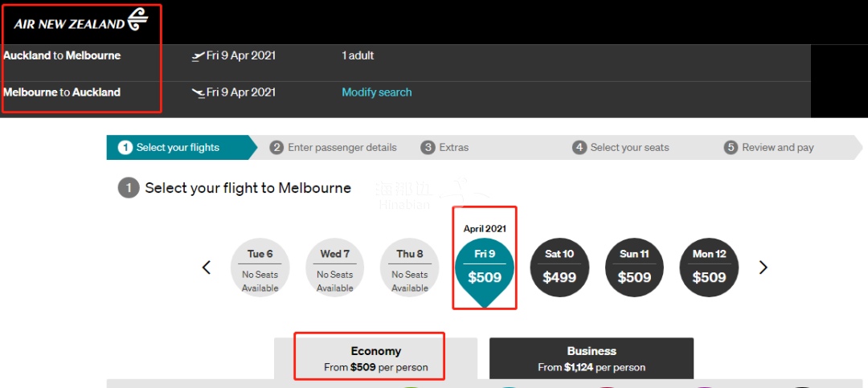The image size is (868, 388).
Task: Click the Select your flights step
Action: (x=178, y=148)
